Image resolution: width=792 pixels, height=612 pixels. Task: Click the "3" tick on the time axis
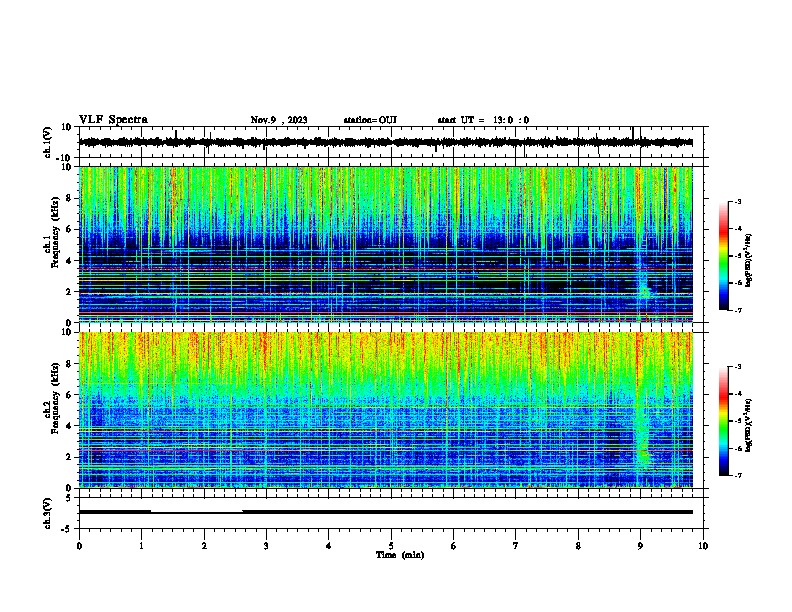[x=266, y=546]
